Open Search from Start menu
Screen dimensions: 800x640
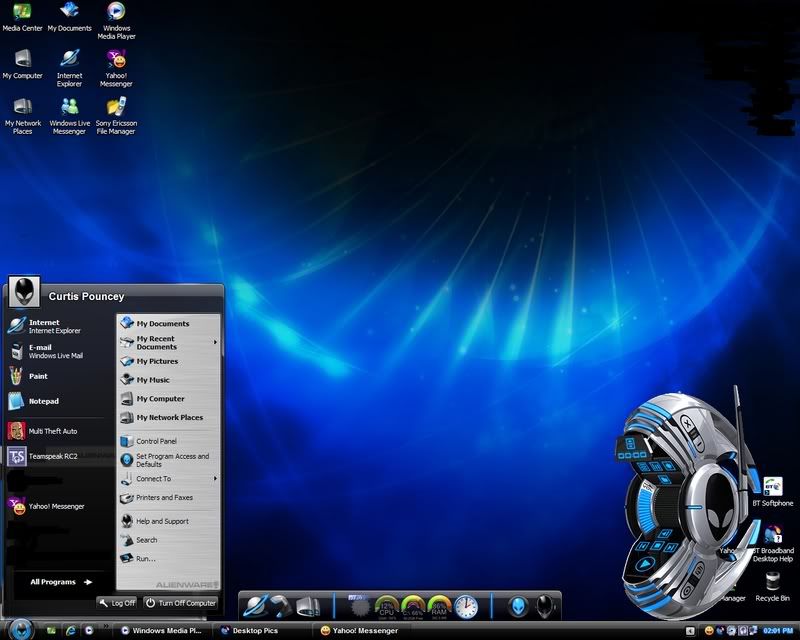pos(169,540)
